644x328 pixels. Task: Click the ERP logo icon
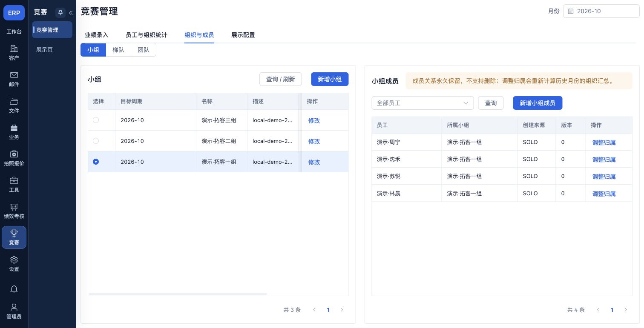tap(14, 13)
